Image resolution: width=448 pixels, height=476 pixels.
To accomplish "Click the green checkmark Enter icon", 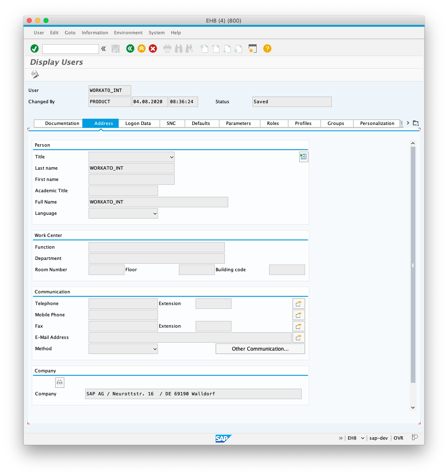I will click(x=35, y=49).
